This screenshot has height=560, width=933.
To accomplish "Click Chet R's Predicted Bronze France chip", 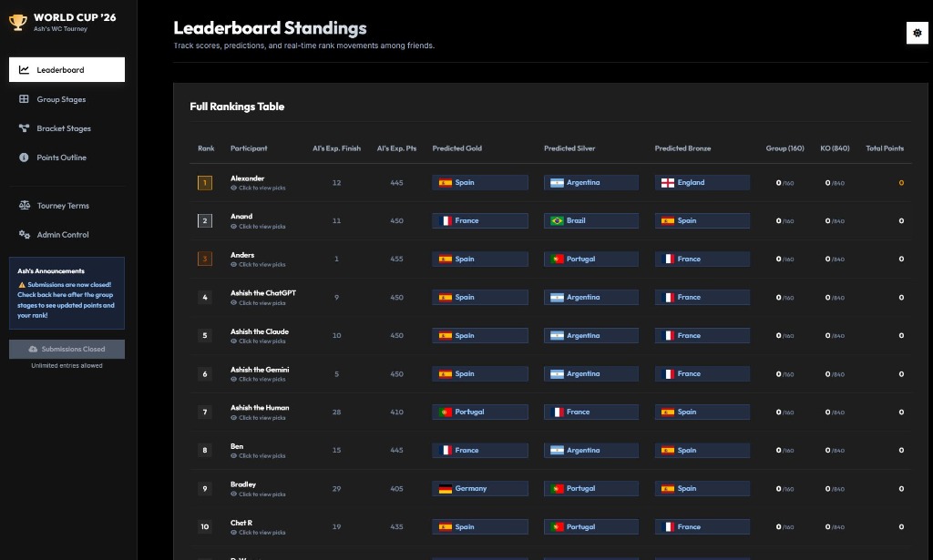I will (x=702, y=526).
